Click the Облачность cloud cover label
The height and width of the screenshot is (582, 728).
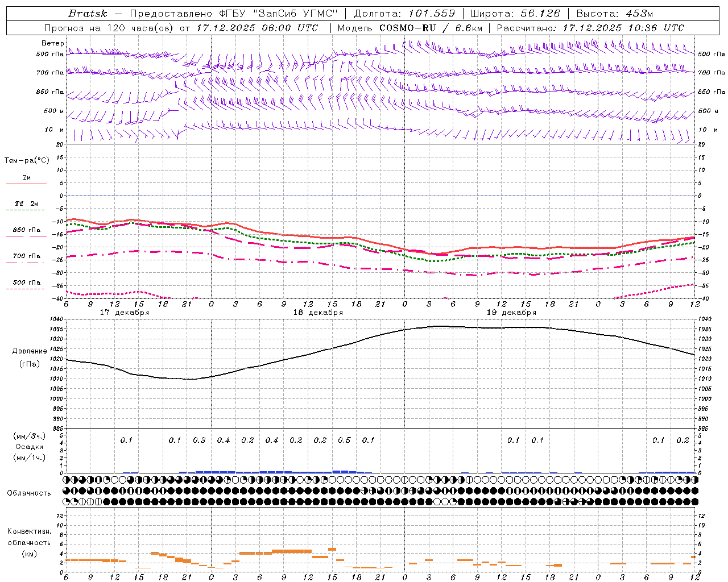point(29,493)
